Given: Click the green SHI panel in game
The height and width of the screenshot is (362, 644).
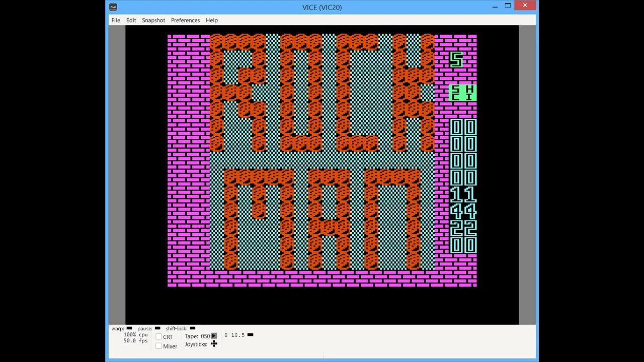Looking at the screenshot, I should click(x=463, y=93).
